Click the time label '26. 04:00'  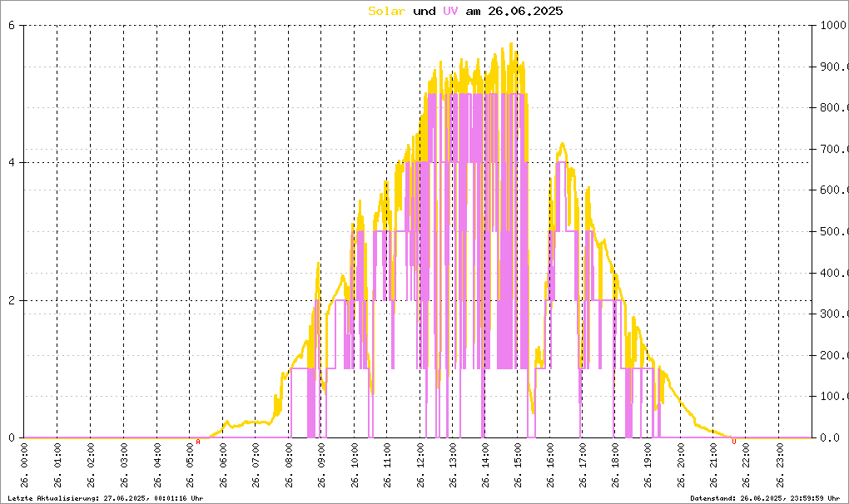click(x=157, y=466)
